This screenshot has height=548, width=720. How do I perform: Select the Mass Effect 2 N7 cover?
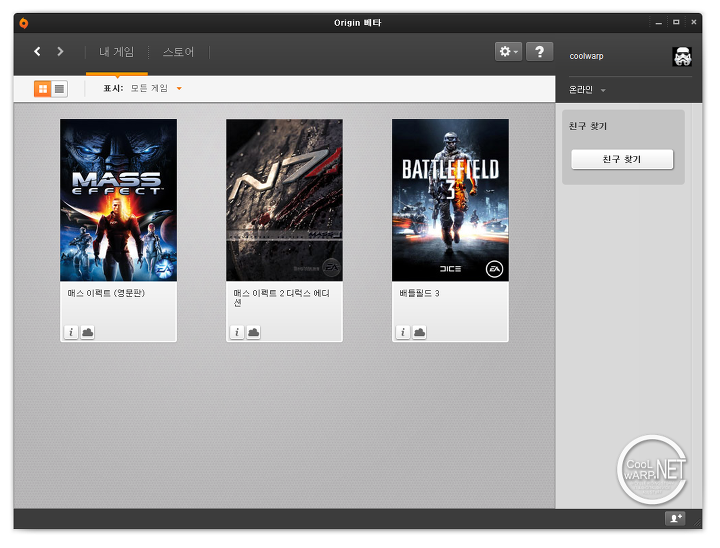click(x=284, y=200)
